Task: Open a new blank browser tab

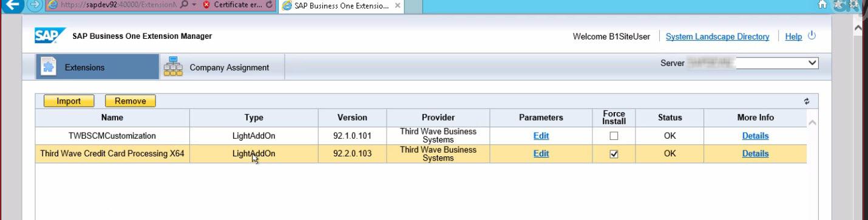Action: click(414, 6)
